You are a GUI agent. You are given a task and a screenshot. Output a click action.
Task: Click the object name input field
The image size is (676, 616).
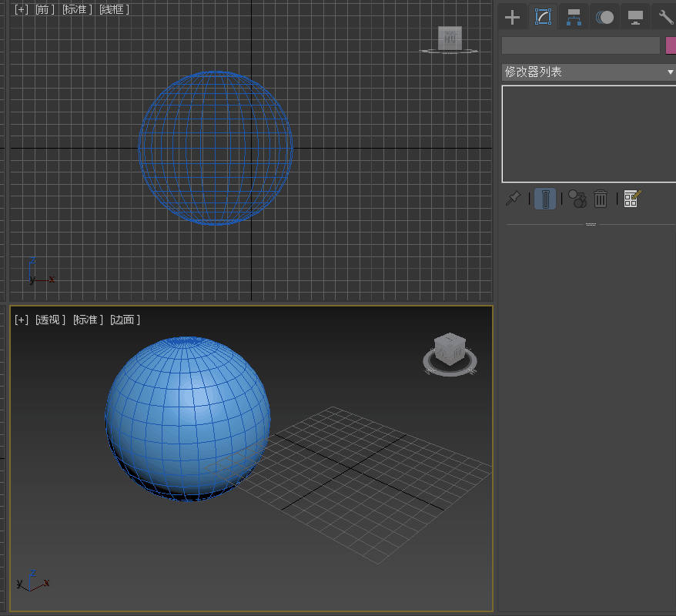point(581,45)
